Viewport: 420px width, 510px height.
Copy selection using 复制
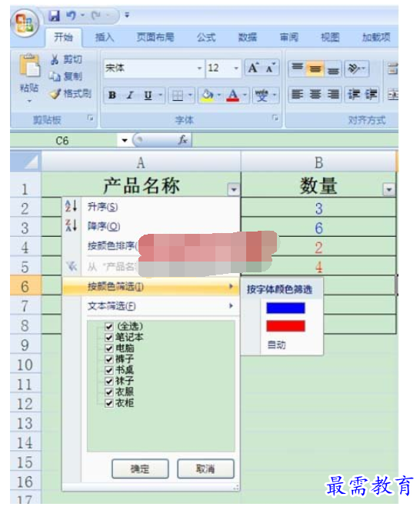66,76
